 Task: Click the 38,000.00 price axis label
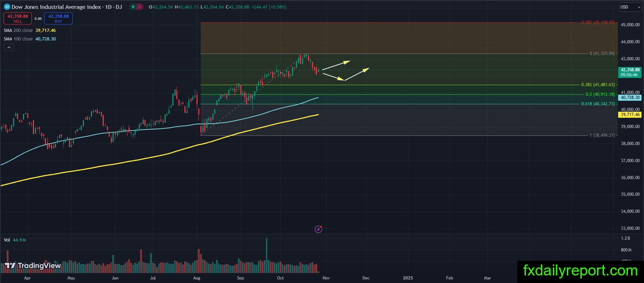[630, 144]
